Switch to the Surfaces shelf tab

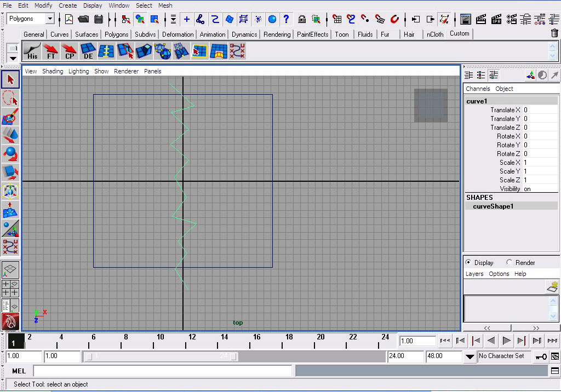87,34
